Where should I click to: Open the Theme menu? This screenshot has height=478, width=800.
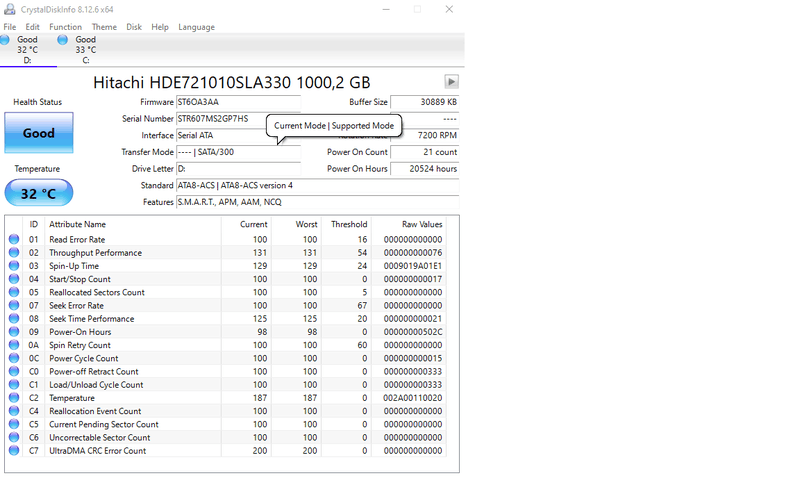coord(104,27)
